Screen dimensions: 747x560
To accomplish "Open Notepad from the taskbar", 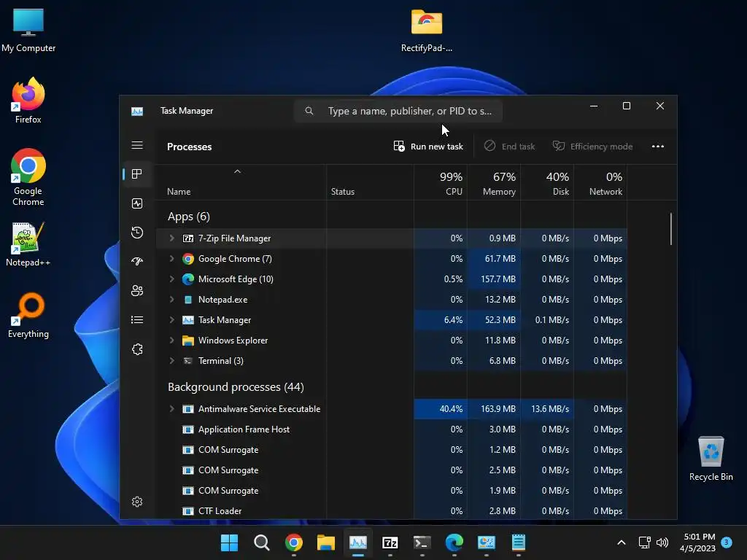I will coord(519,542).
